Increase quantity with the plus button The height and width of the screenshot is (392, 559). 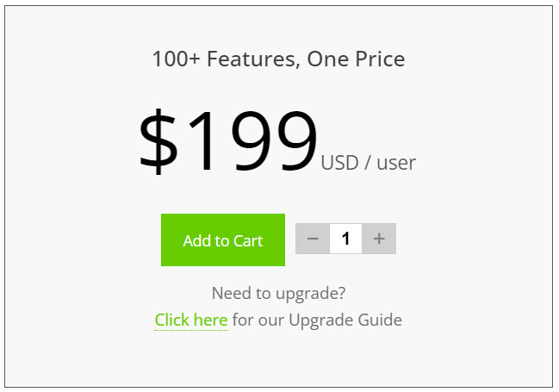[x=379, y=239]
